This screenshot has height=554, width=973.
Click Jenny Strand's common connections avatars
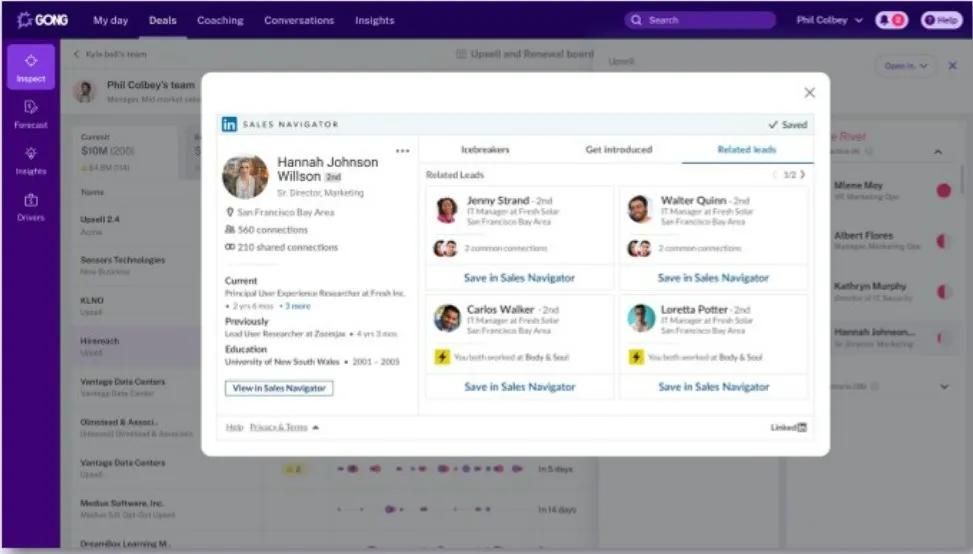445,248
